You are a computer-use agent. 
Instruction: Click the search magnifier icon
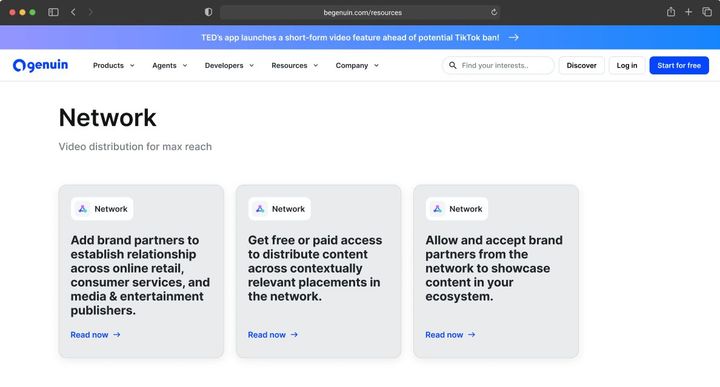tap(453, 65)
